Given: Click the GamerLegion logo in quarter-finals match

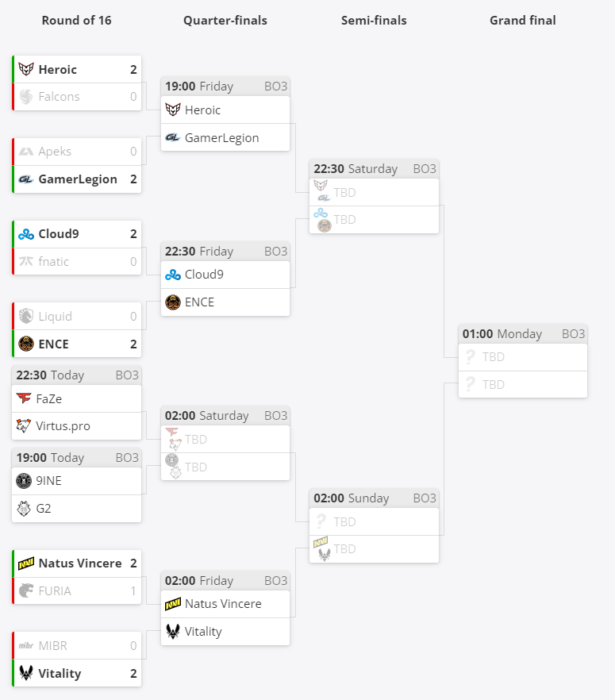Looking at the screenshot, I should pos(173,137).
